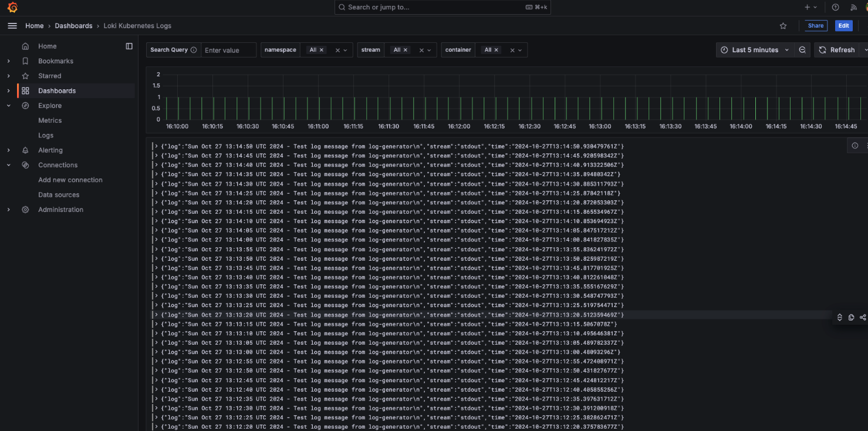The width and height of the screenshot is (868, 431).
Task: Click Loki Kubernetes Logs breadcrumb title
Action: pos(137,26)
